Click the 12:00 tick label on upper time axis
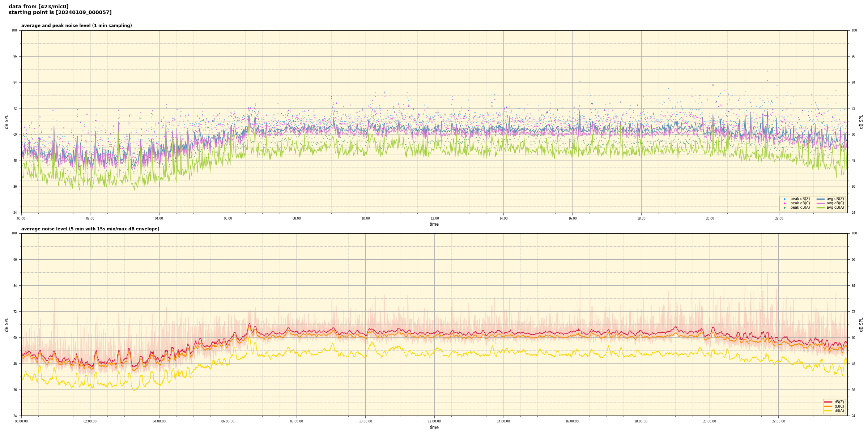The height and width of the screenshot is (434, 868). [434, 218]
